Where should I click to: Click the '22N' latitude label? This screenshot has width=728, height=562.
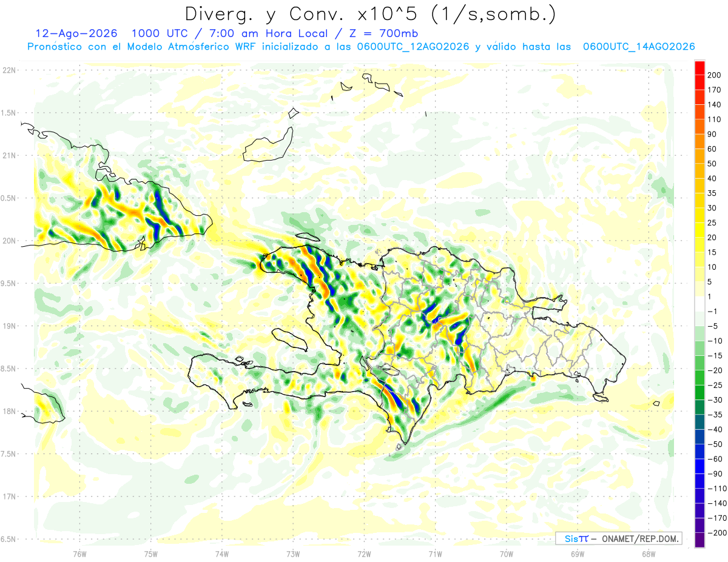tap(9, 70)
